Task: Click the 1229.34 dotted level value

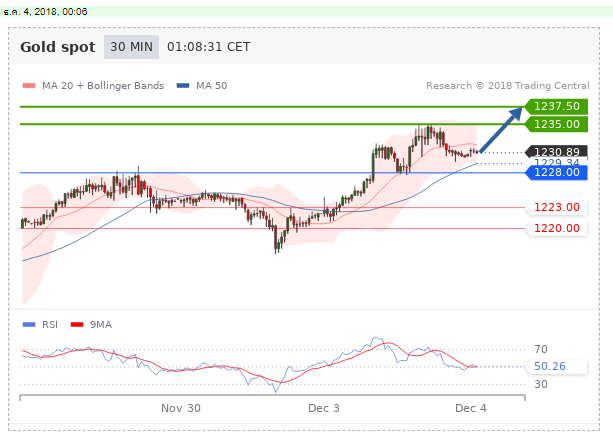Action: [x=557, y=162]
